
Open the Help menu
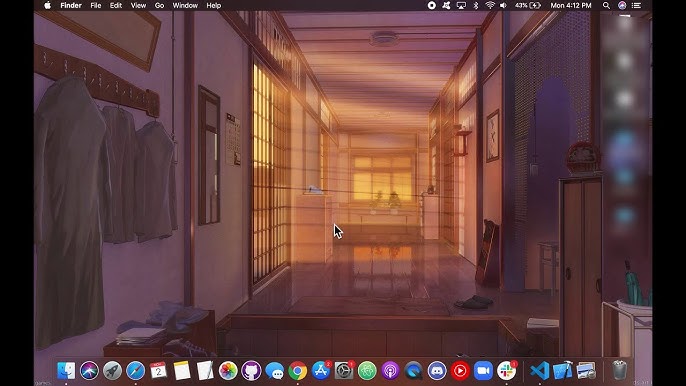point(214,5)
